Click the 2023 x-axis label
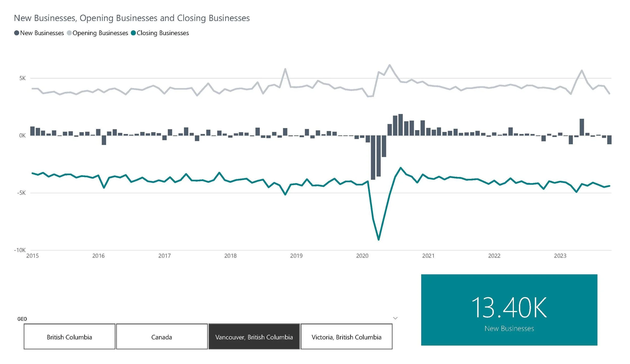Viewport: 630px width, 364px height. pyautogui.click(x=560, y=256)
